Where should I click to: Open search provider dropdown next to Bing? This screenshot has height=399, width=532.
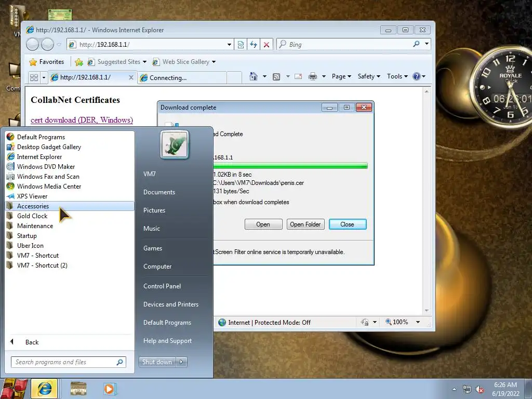pos(427,44)
